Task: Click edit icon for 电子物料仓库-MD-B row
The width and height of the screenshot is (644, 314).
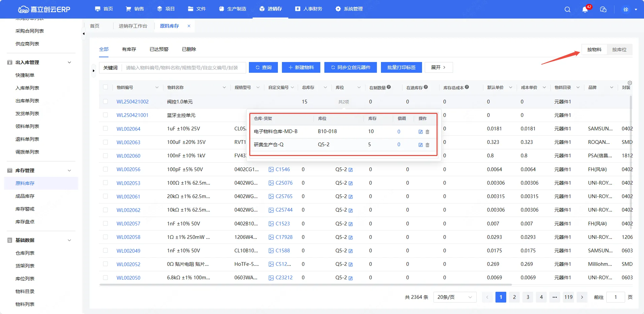Action: (421, 132)
